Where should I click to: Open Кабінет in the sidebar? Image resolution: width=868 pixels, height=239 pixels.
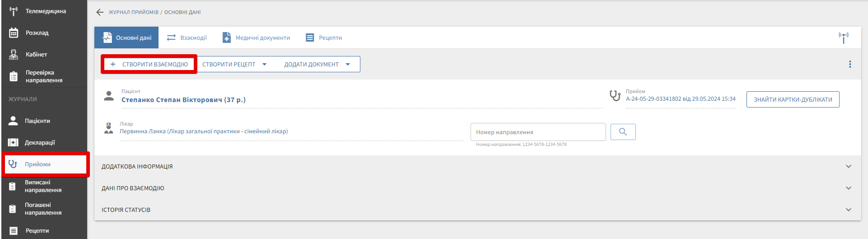(36, 55)
